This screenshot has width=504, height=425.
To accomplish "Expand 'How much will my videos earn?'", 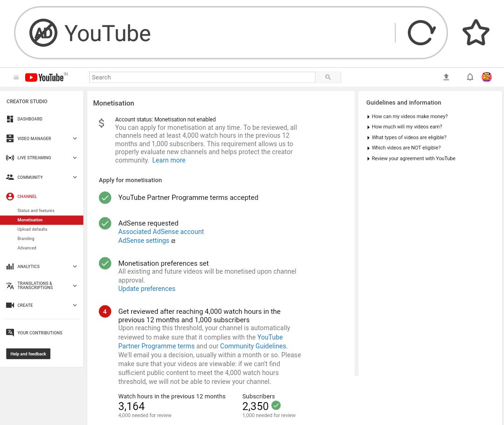I will [404, 127].
